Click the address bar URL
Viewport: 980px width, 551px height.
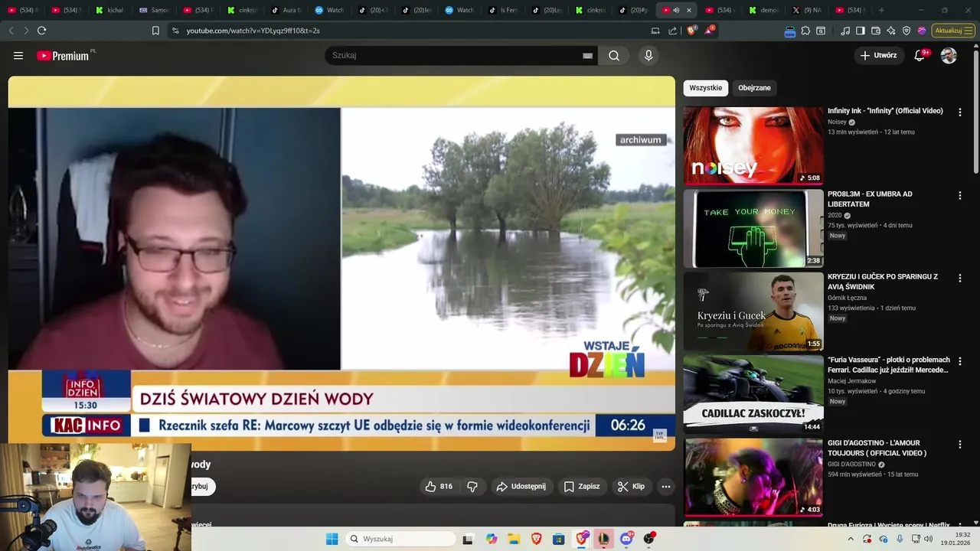[253, 31]
